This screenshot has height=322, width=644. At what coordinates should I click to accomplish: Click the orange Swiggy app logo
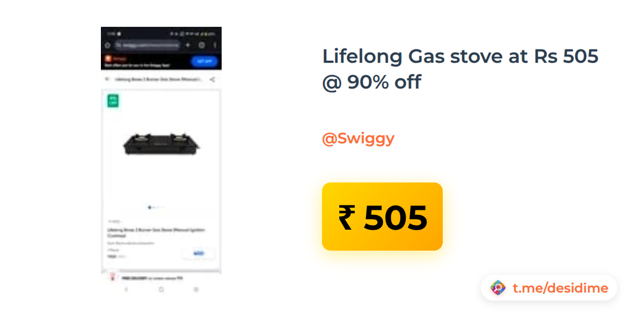108,59
